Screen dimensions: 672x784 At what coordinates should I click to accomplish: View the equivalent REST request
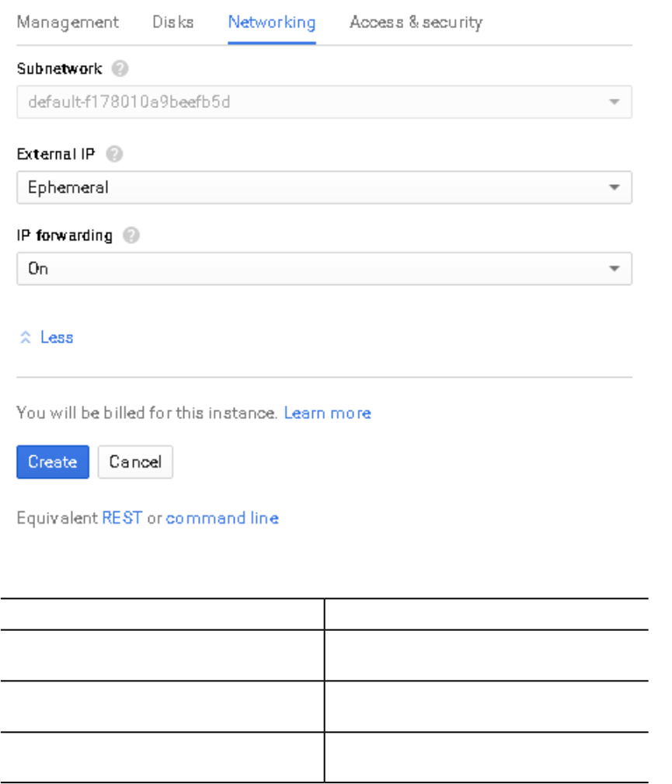[x=122, y=518]
